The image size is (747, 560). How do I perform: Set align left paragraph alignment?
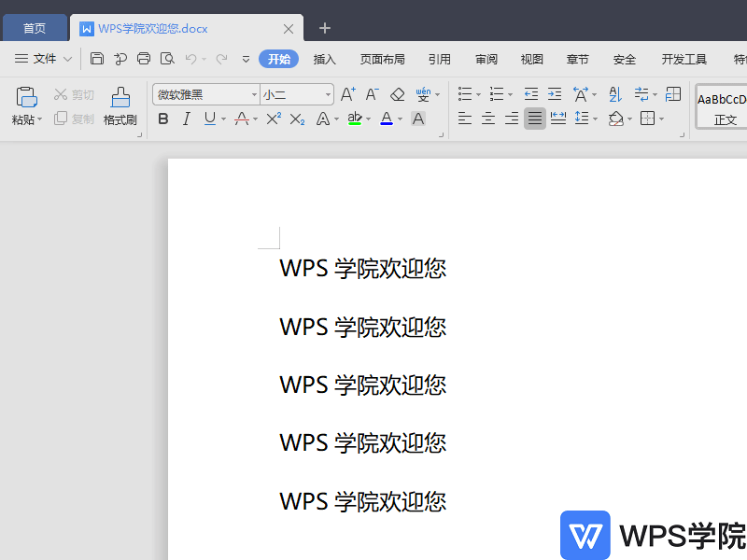point(464,119)
